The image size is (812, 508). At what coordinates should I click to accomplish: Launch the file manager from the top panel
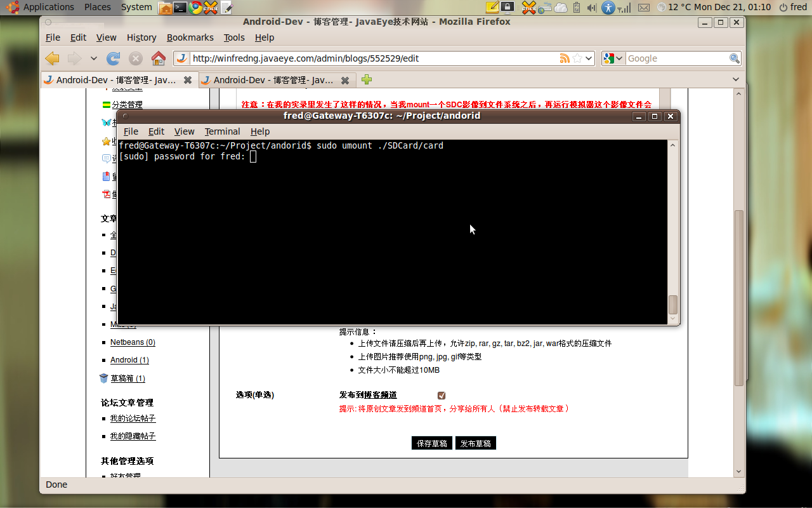pos(165,8)
